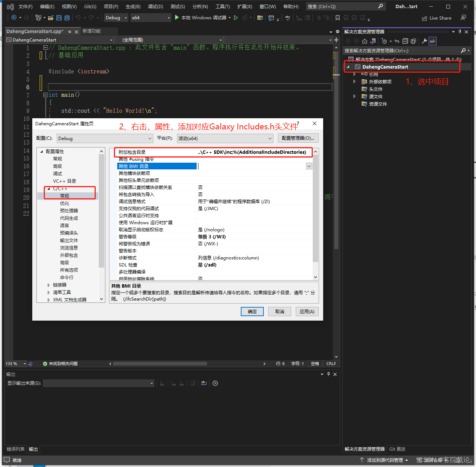This screenshot has width=476, height=467.
Task: Click sync with active document arrows icon
Action: [x=397, y=41]
